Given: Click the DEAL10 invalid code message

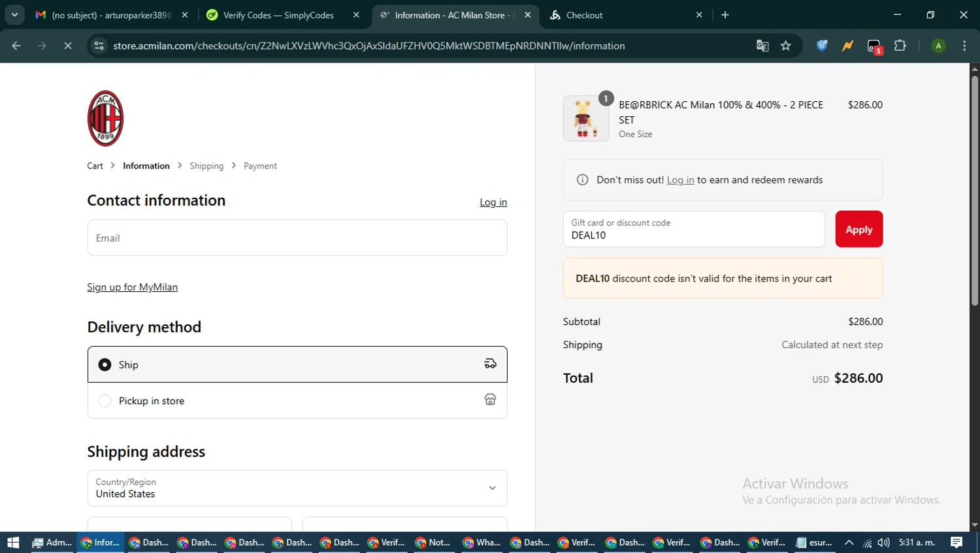Looking at the screenshot, I should pos(723,278).
